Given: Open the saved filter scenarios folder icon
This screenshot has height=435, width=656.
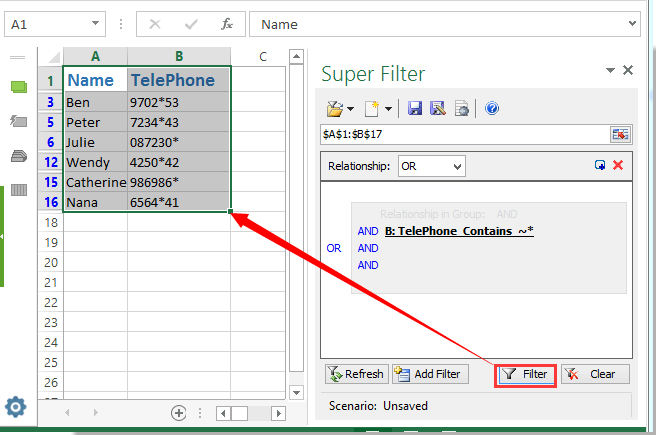Looking at the screenshot, I should pos(334,108).
